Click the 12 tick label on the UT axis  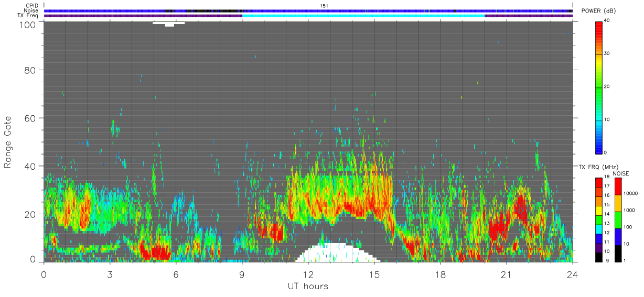[308, 274]
